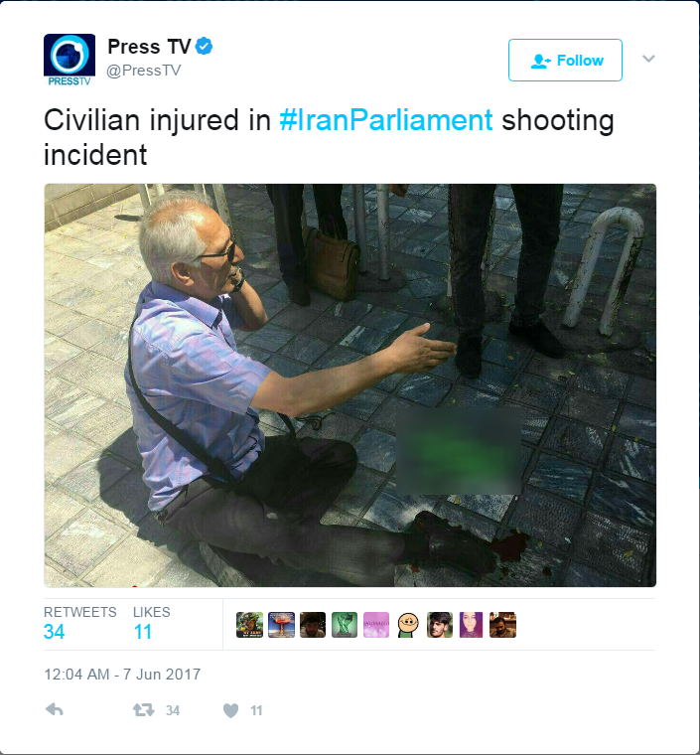Open the last liker avatar

coord(502,625)
